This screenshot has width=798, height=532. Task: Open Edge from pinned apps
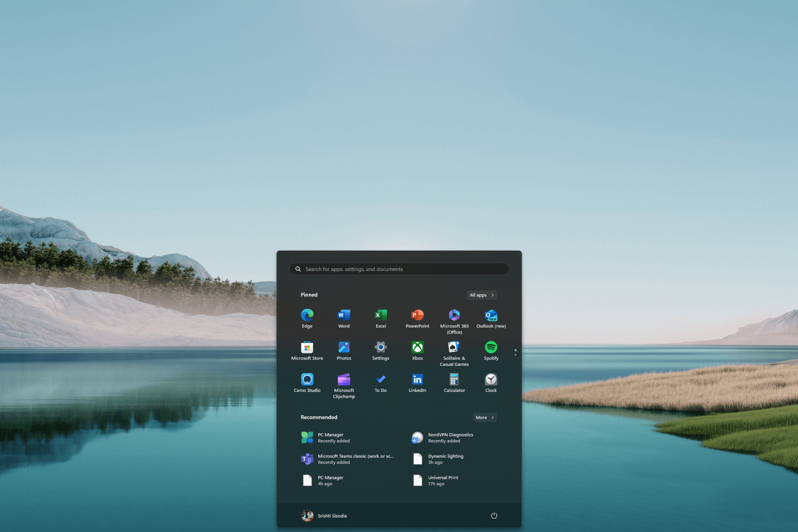click(307, 319)
